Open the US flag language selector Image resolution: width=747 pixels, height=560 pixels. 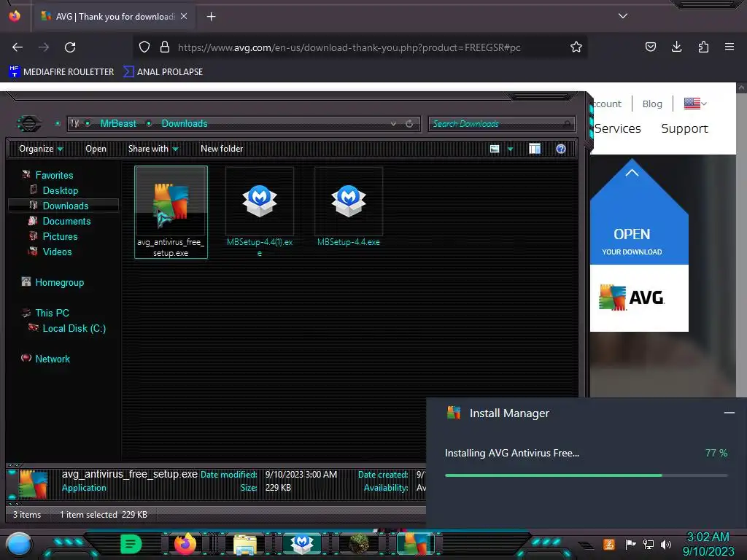(x=695, y=104)
